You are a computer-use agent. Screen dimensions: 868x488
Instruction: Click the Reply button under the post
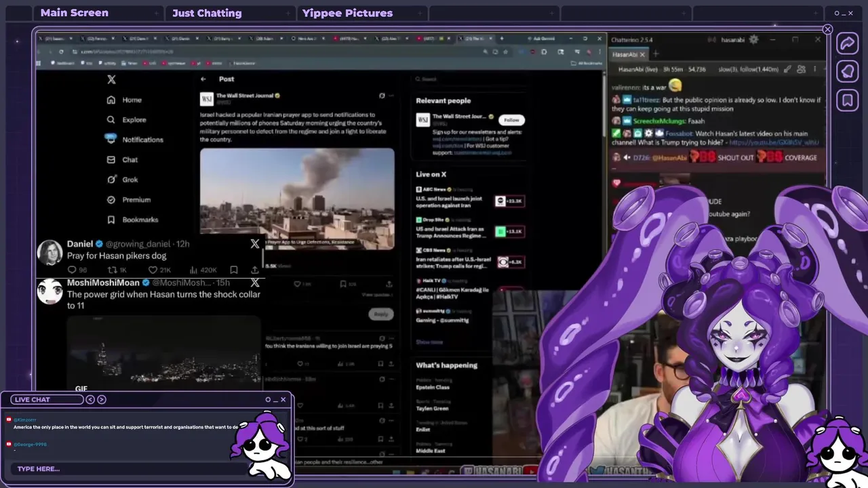pos(381,314)
